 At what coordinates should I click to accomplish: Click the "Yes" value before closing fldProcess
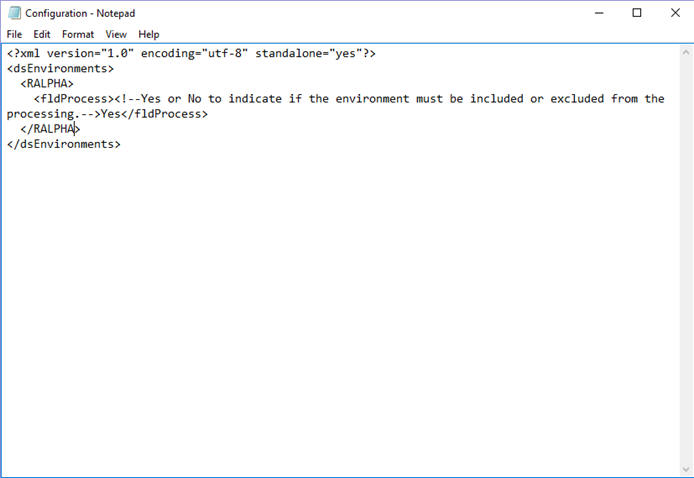[x=111, y=114]
